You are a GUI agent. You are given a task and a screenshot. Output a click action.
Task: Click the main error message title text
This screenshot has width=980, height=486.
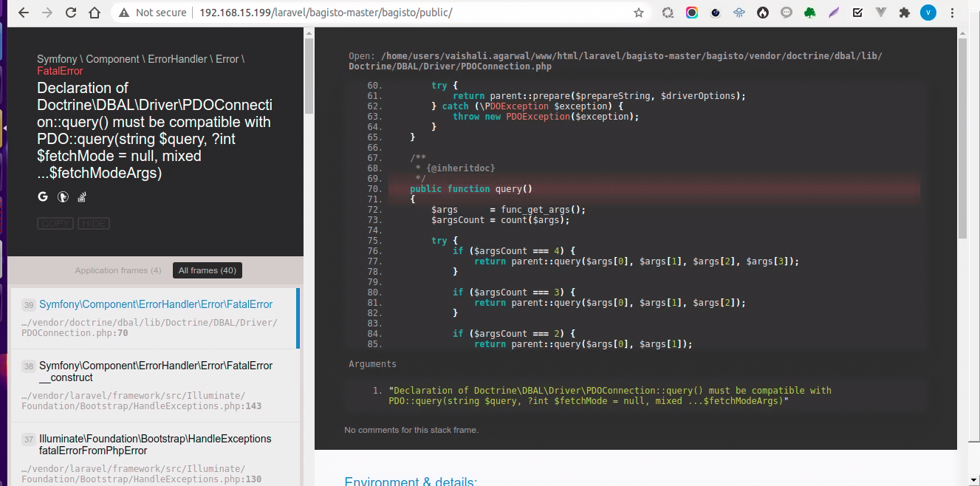[154, 131]
